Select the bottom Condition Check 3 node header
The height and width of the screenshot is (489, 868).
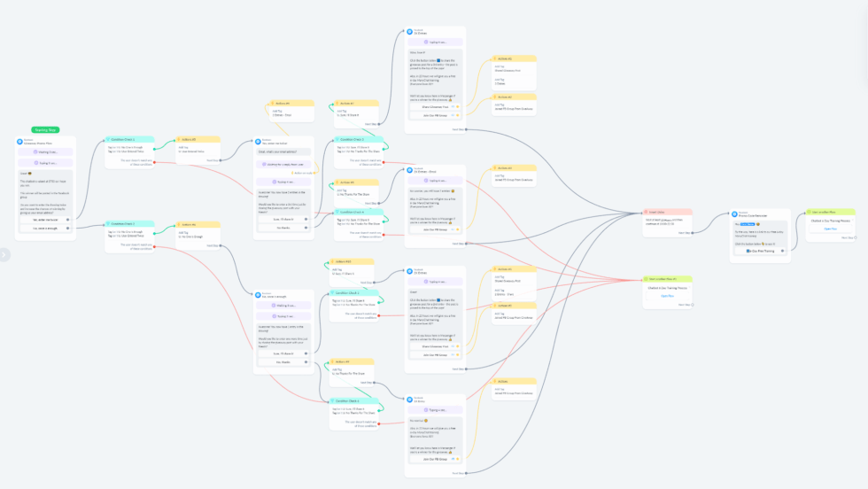click(353, 401)
